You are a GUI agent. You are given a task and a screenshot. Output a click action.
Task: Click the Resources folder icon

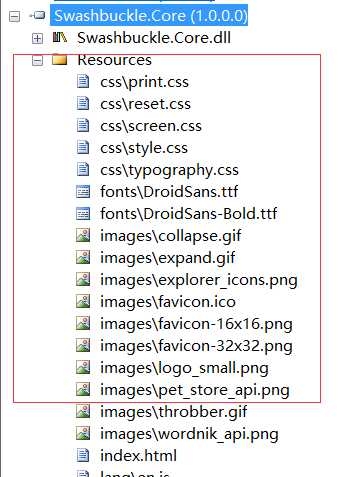pos(60,60)
